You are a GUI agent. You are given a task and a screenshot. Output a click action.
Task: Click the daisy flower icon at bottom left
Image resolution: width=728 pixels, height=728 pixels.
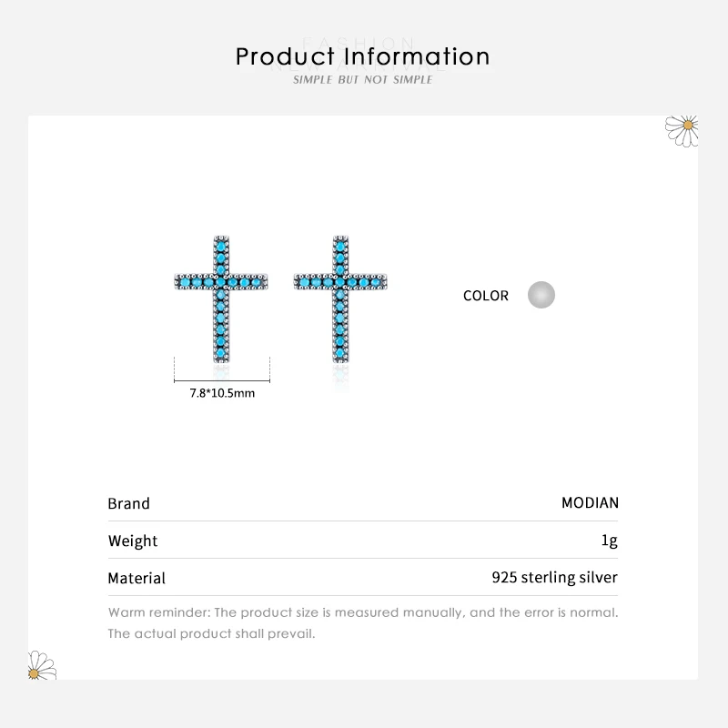point(42,665)
